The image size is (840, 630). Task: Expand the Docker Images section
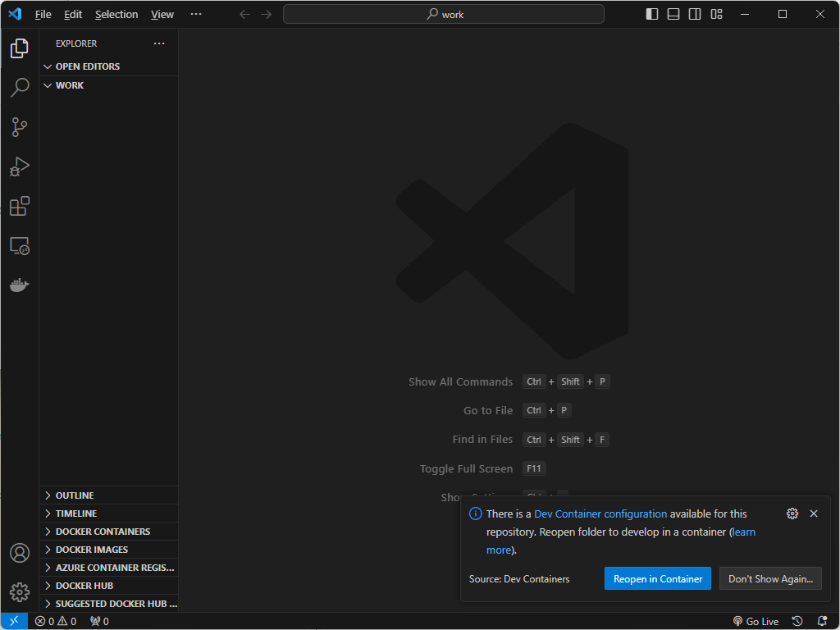point(109,550)
